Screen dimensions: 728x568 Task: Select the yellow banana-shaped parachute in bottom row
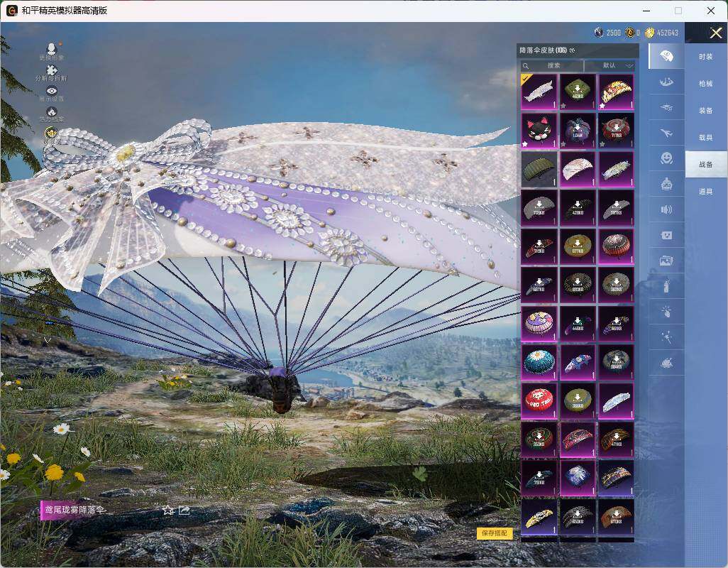coord(539,516)
